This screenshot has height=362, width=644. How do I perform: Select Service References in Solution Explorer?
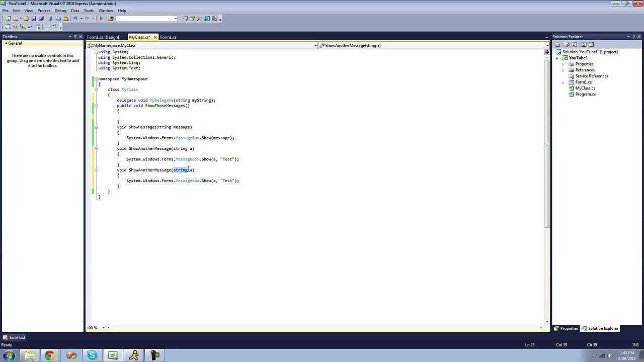coord(592,76)
